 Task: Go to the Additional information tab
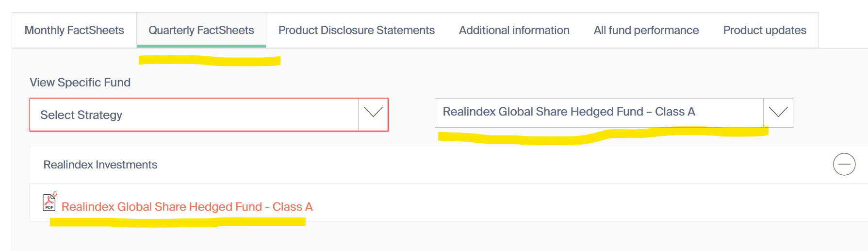tap(514, 30)
